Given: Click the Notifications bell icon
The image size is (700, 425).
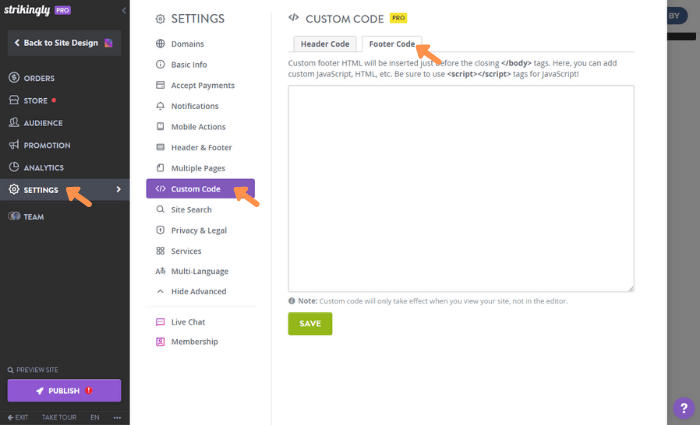Looking at the screenshot, I should coord(160,106).
